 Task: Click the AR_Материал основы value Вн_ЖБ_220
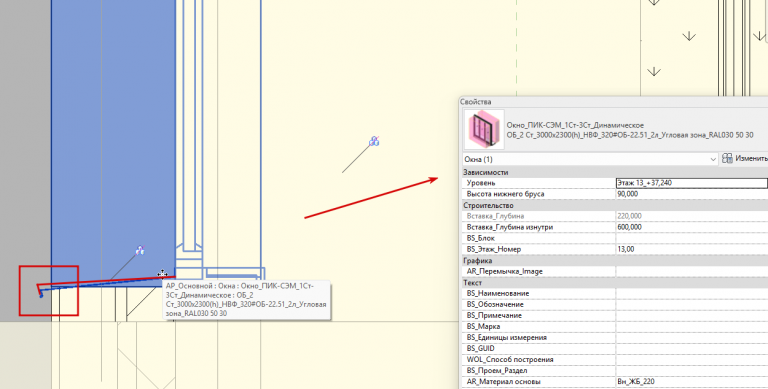pos(692,382)
